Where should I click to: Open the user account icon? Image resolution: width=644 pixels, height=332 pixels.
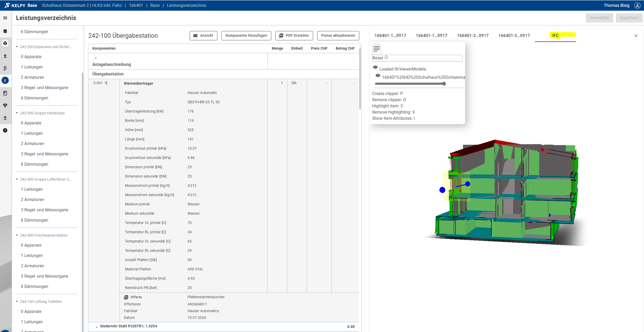[637, 6]
